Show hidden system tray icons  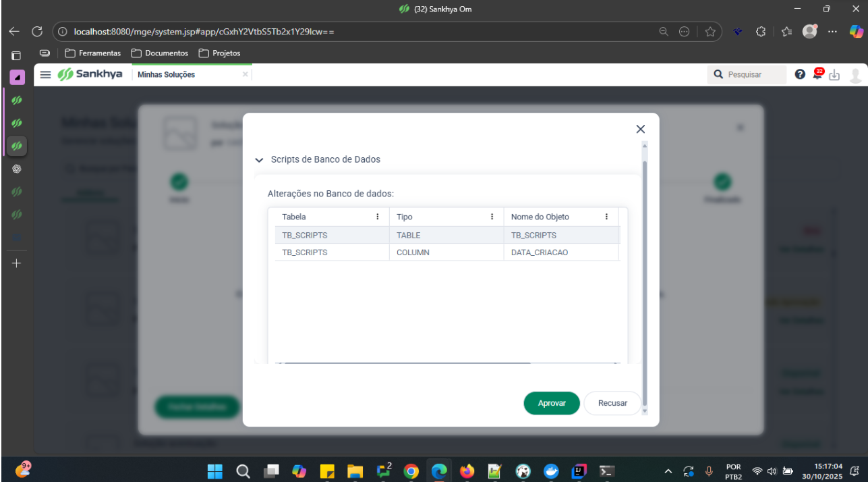tap(668, 471)
